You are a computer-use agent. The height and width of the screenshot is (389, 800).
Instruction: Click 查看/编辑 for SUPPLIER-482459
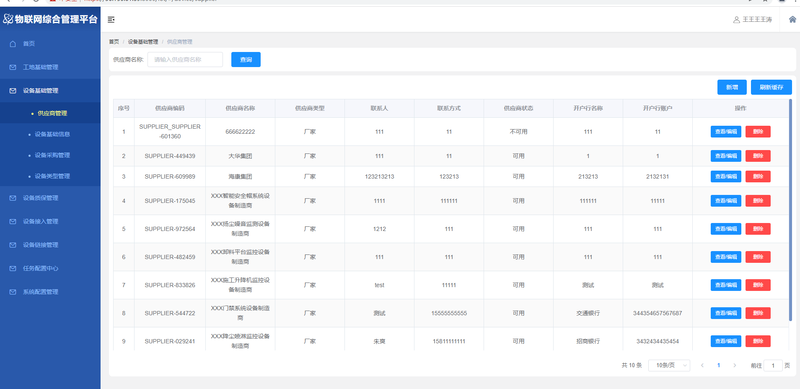(726, 257)
